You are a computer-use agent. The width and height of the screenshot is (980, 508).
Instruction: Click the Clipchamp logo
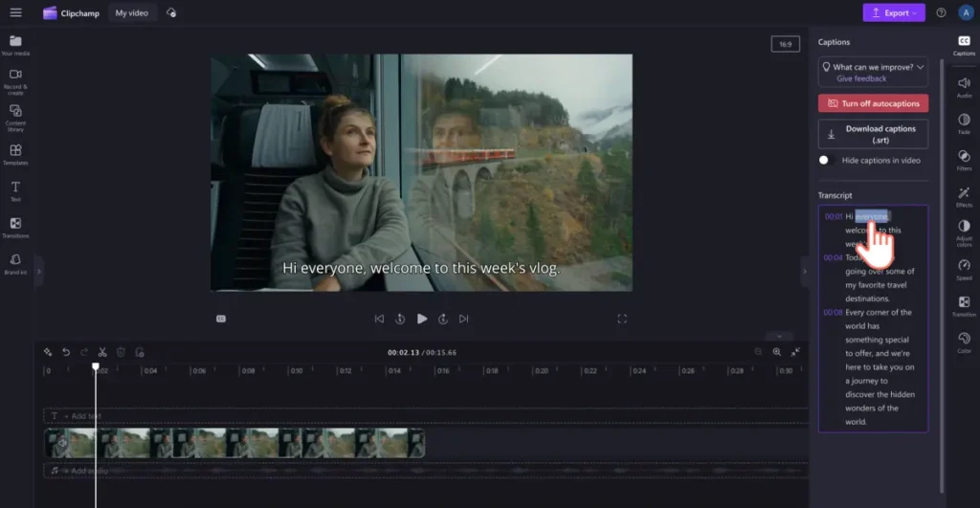[71, 12]
